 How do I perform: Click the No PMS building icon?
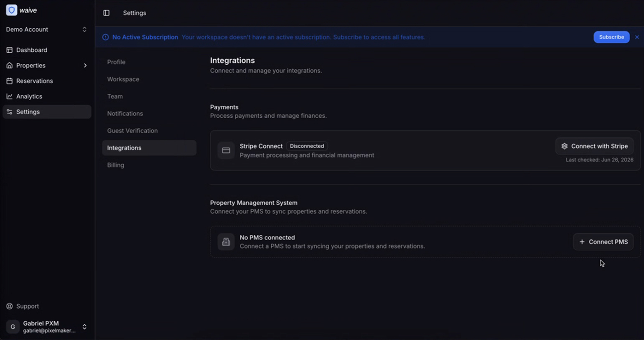click(x=226, y=242)
